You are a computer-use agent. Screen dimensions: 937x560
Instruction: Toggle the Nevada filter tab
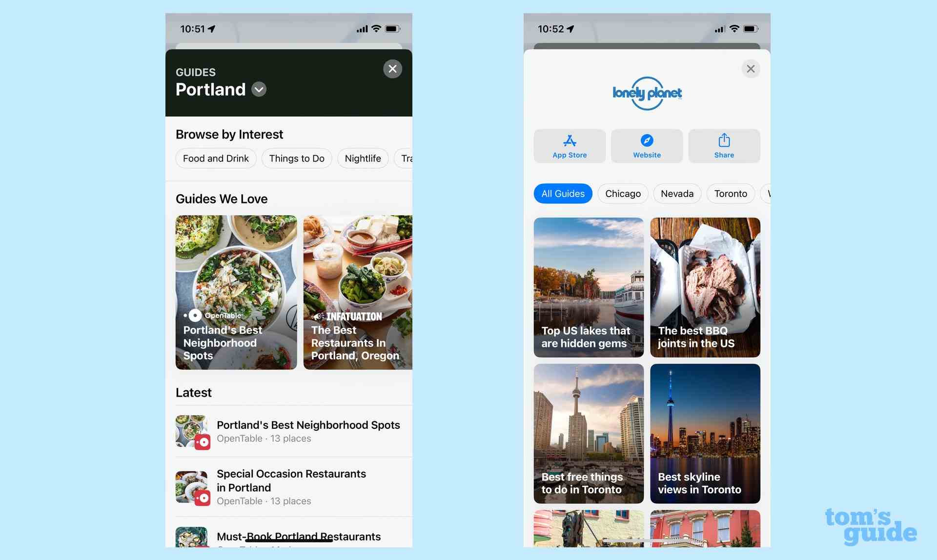tap(677, 193)
